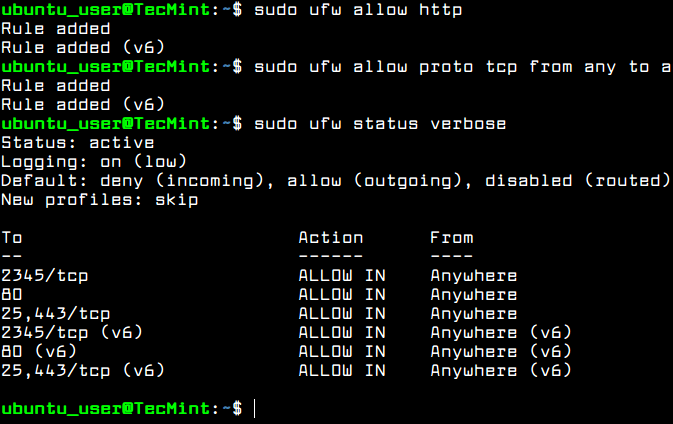This screenshot has width=673, height=424.
Task: Click the 'Status: active' line
Action: pos(78,142)
